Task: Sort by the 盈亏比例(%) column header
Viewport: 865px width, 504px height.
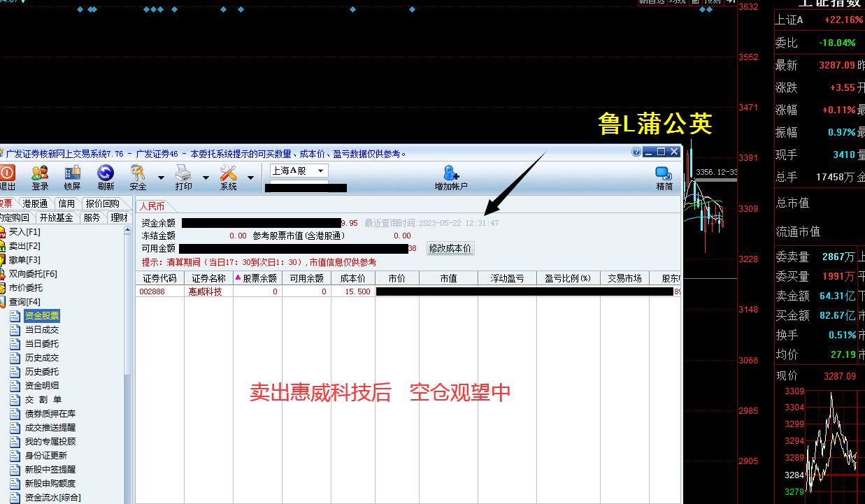Action: click(568, 278)
